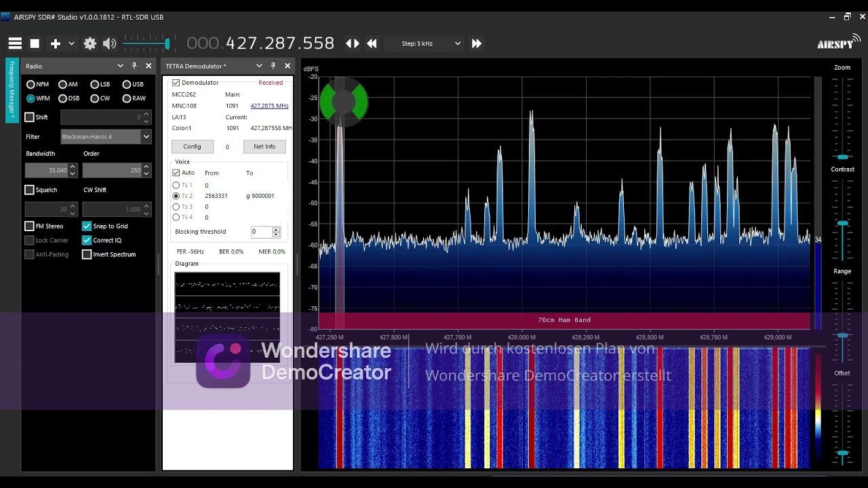This screenshot has width=868, height=488.
Task: Pin the TETRA Demodulator panel
Action: [273, 66]
